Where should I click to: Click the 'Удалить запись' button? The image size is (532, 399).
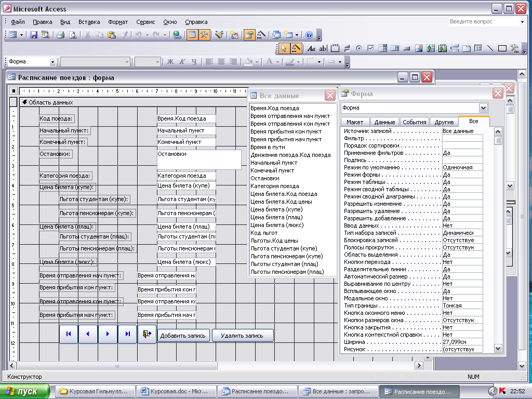(243, 336)
